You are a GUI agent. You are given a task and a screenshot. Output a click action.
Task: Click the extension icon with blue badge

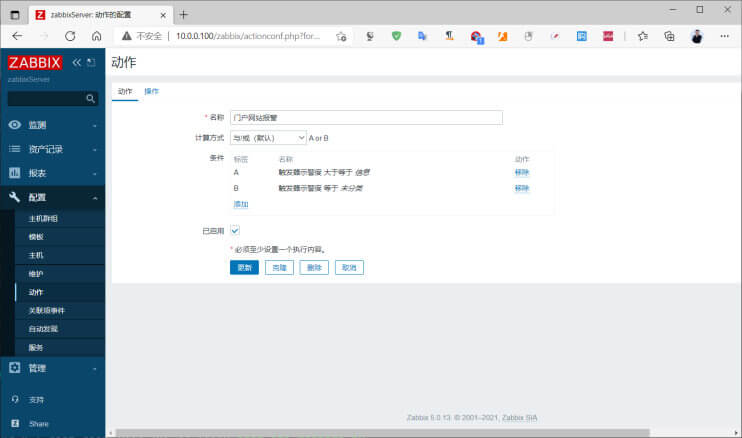coord(476,37)
